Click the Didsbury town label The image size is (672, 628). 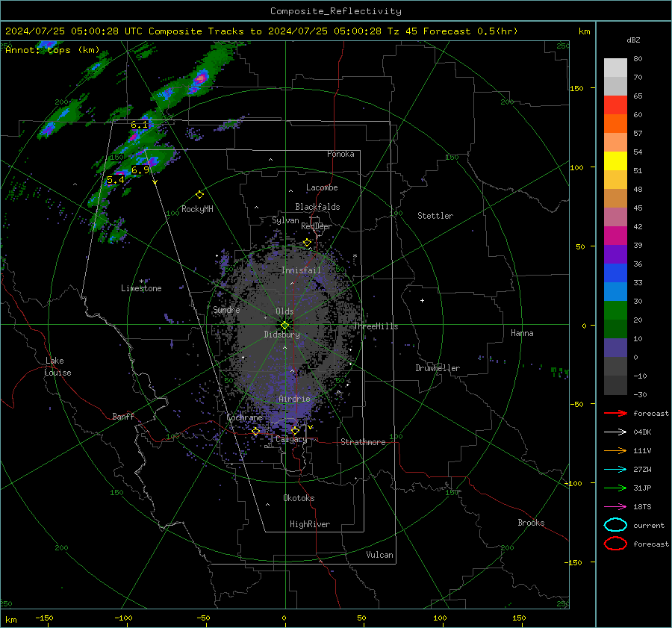(281, 335)
